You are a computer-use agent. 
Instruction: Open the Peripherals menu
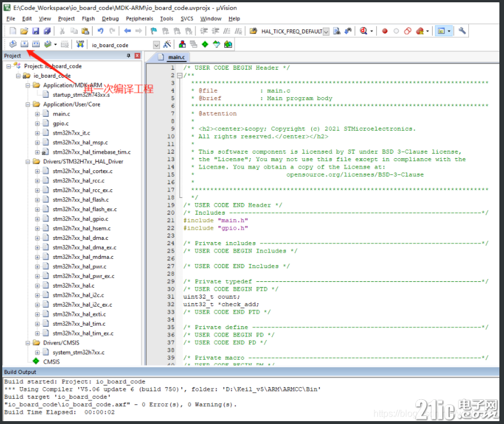[139, 18]
